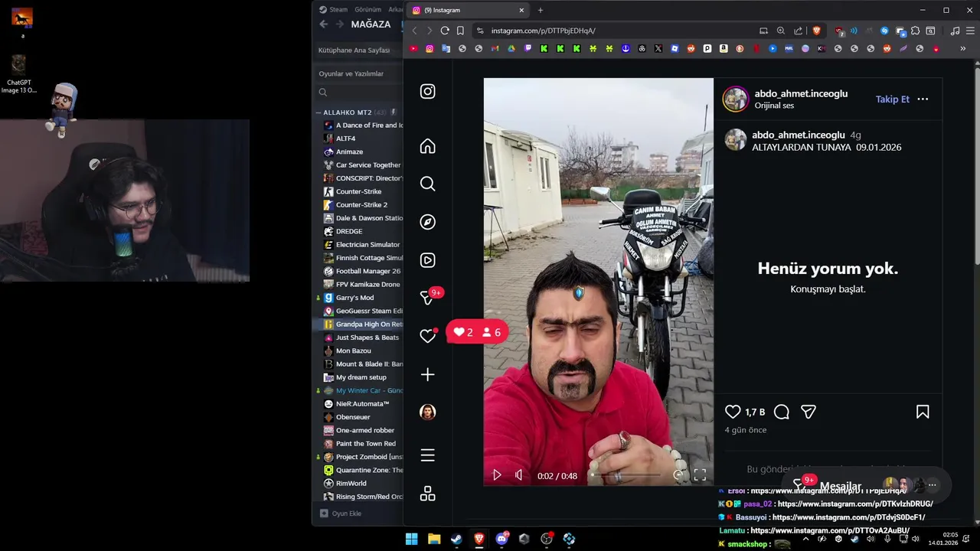Bookmark this page in the browser toolbar

click(460, 31)
